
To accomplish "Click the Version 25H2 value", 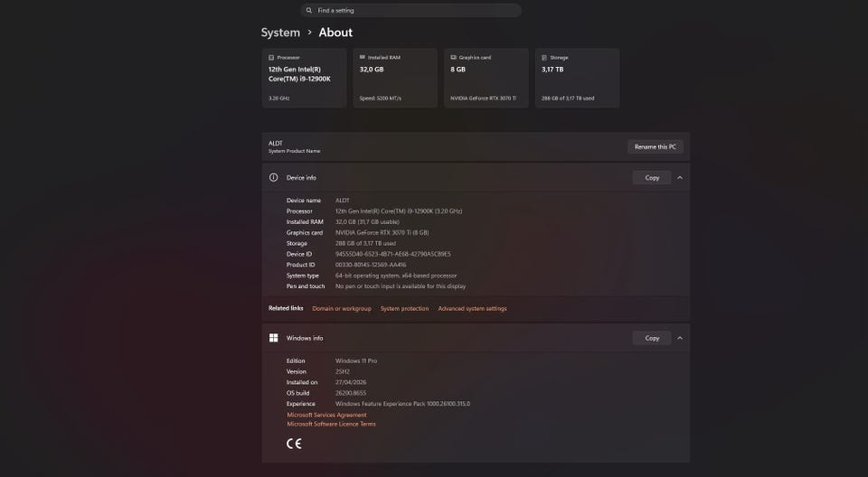I will [342, 371].
